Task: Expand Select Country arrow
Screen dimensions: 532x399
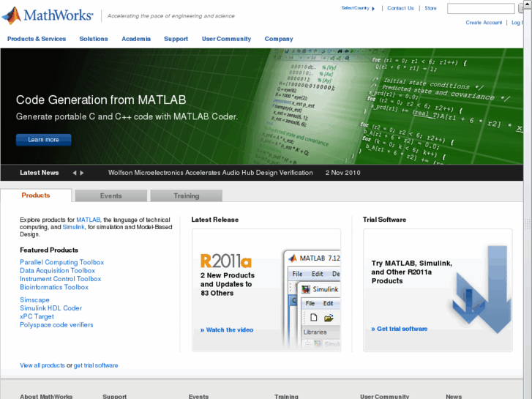Action: coord(373,9)
